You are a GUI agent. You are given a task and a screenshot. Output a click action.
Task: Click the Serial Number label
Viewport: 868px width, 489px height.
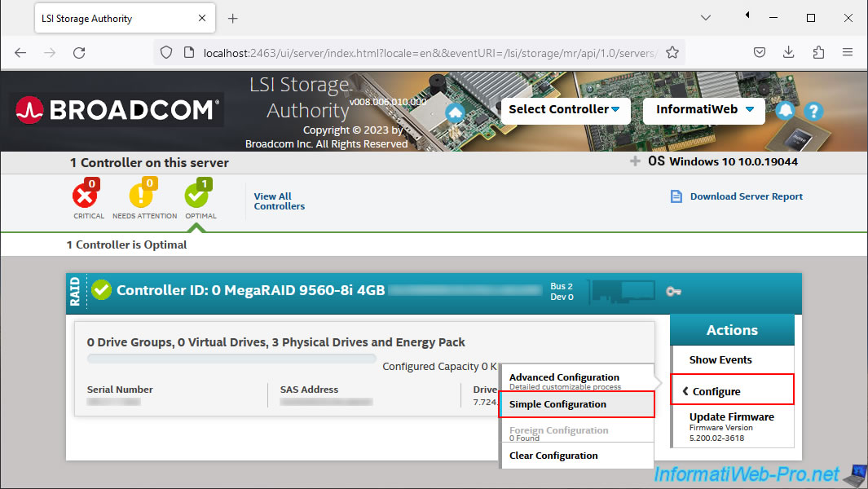[120, 390]
